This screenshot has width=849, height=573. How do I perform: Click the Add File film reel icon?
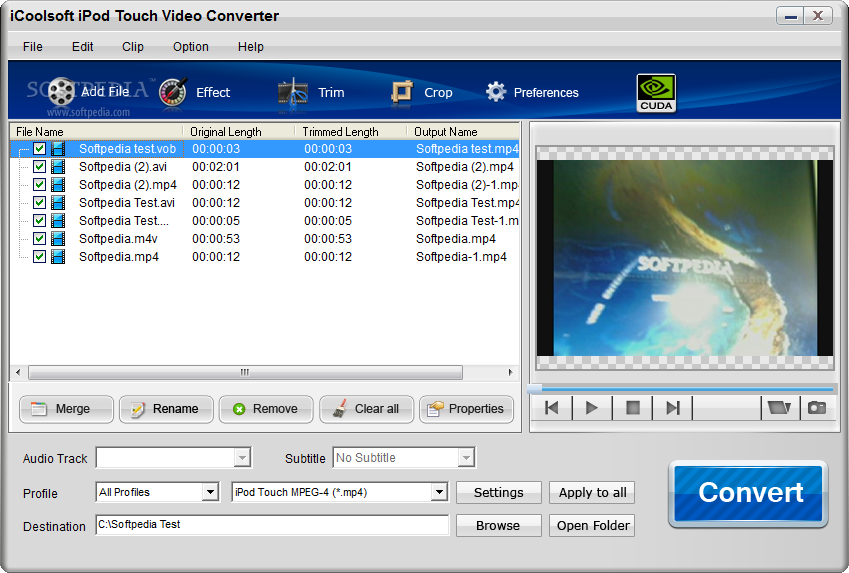click(x=62, y=91)
